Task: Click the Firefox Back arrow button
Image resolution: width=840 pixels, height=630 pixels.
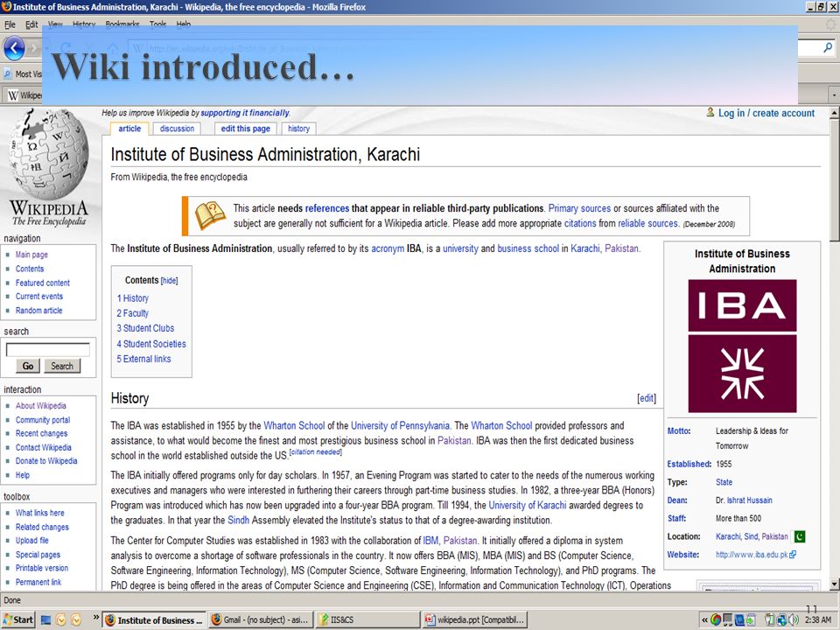Action: [14, 49]
